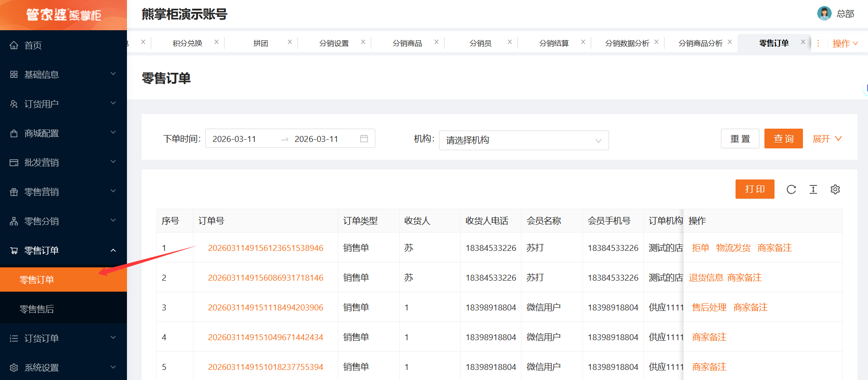Viewport: 868px width, 380px height.
Task: Click the home icon in sidebar
Action: [14, 45]
